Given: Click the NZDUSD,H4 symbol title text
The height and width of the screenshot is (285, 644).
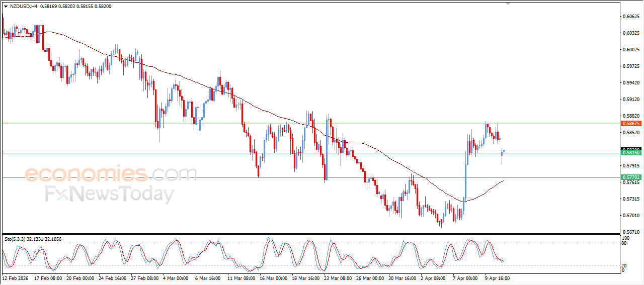Looking at the screenshot, I should [23, 7].
